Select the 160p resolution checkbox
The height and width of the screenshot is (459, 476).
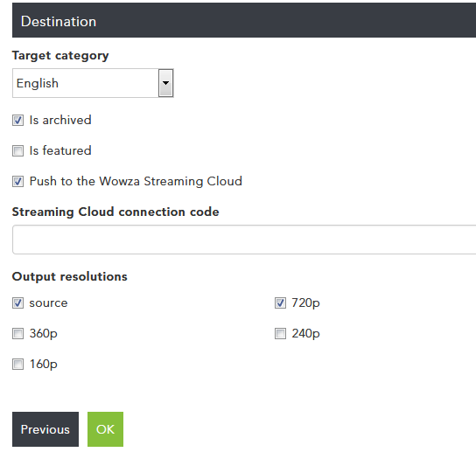(17, 364)
